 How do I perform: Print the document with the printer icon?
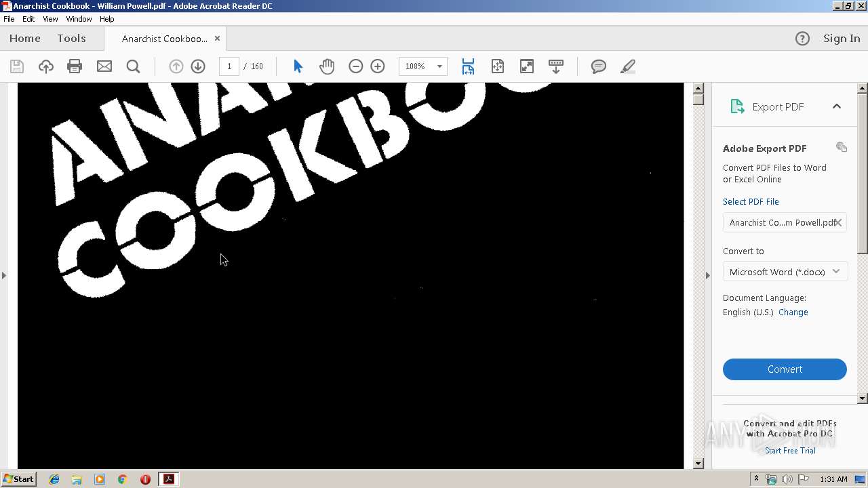pyautogui.click(x=75, y=66)
